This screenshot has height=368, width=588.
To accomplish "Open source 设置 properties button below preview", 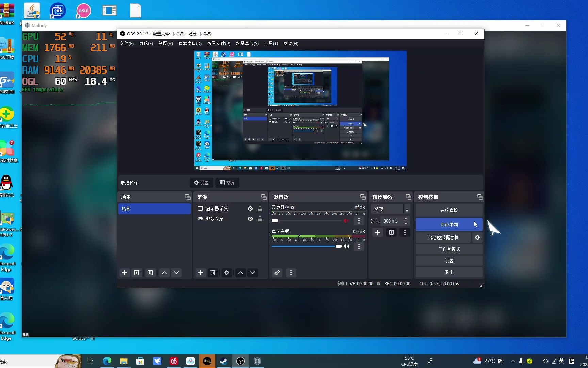I will [201, 183].
